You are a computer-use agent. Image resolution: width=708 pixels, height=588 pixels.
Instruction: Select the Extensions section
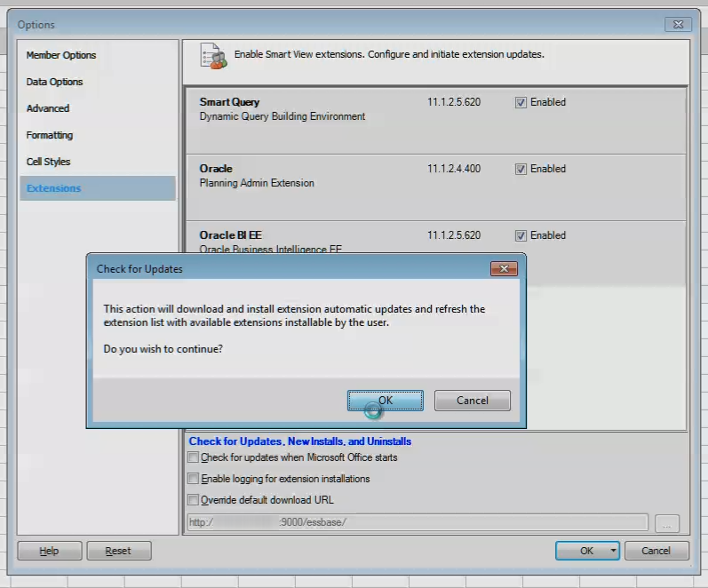[98, 188]
